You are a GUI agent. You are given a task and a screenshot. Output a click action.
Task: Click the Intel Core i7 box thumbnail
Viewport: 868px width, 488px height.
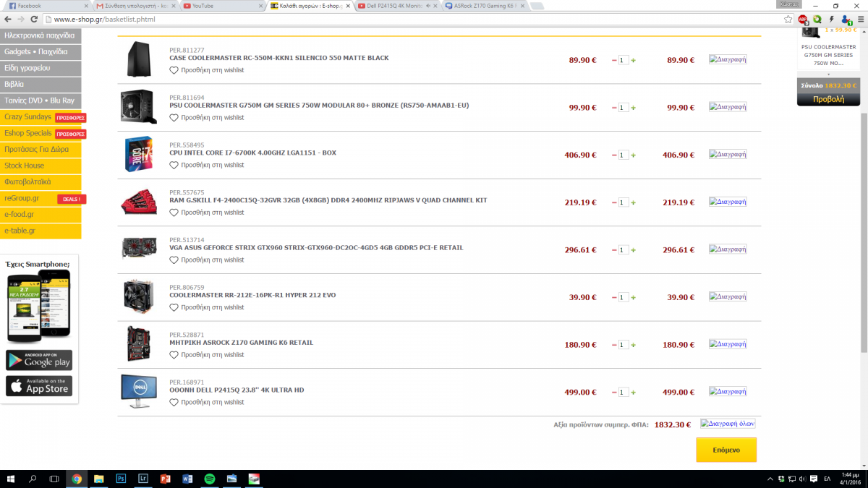(x=138, y=154)
